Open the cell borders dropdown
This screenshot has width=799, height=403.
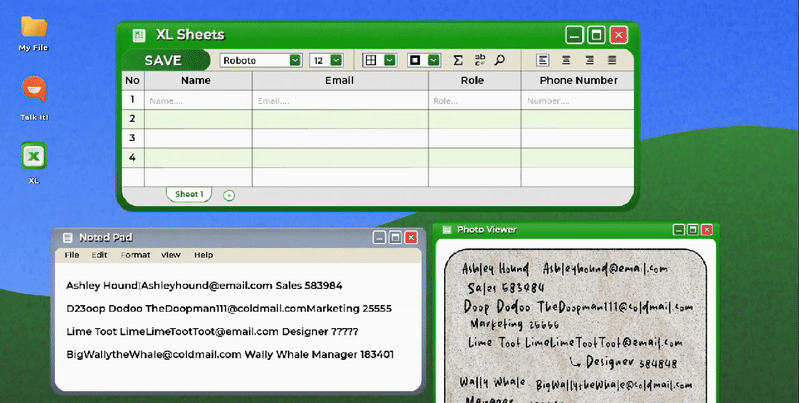coord(390,60)
